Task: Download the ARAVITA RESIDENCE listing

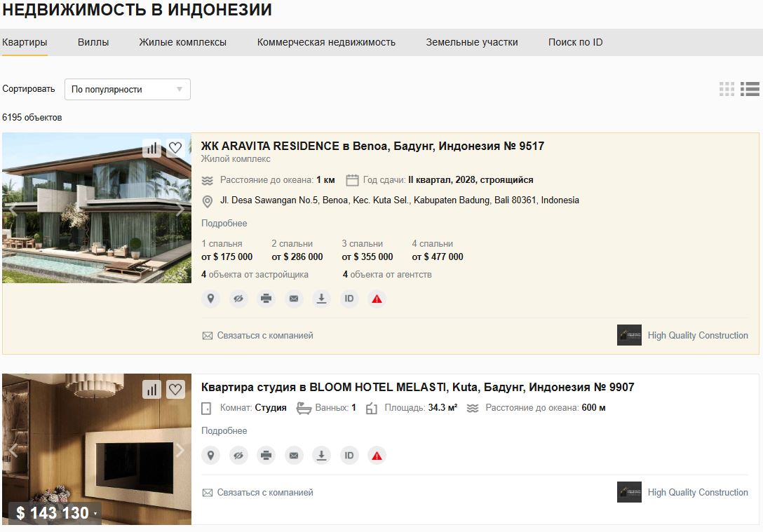Action: (322, 299)
